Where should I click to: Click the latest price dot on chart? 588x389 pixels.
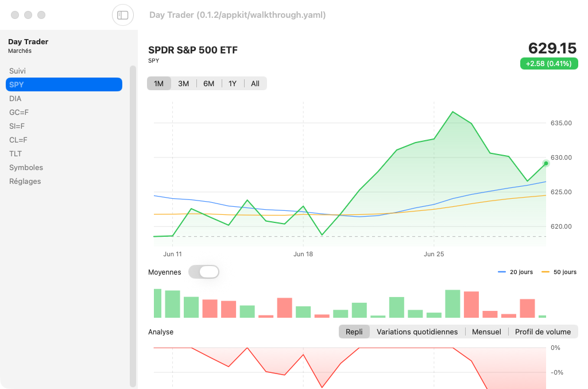tap(546, 163)
